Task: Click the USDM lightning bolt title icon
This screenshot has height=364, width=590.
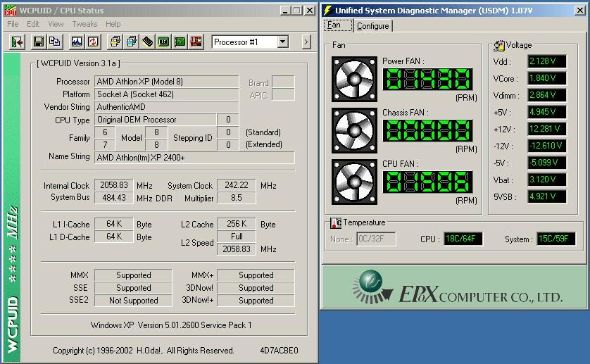Action: pos(327,10)
